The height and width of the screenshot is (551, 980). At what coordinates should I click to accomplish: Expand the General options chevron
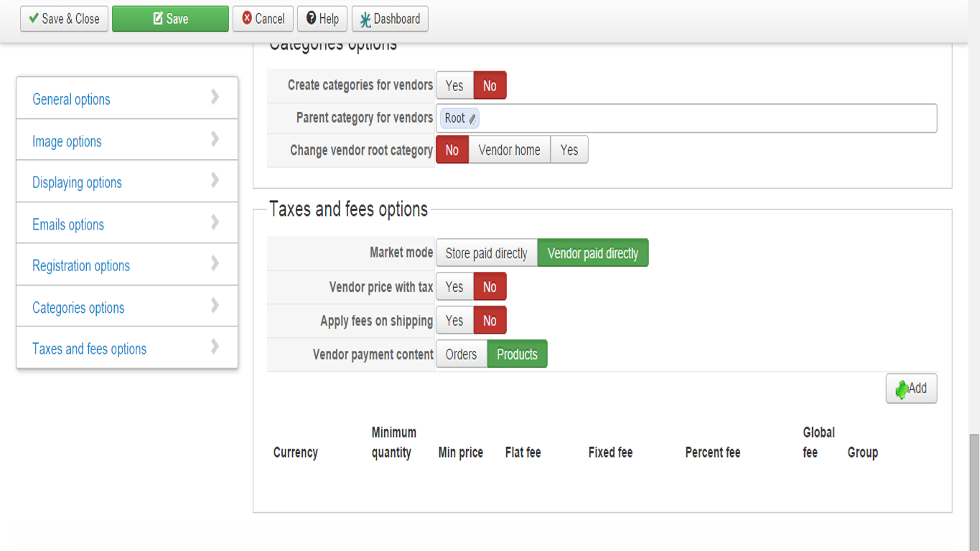[215, 98]
